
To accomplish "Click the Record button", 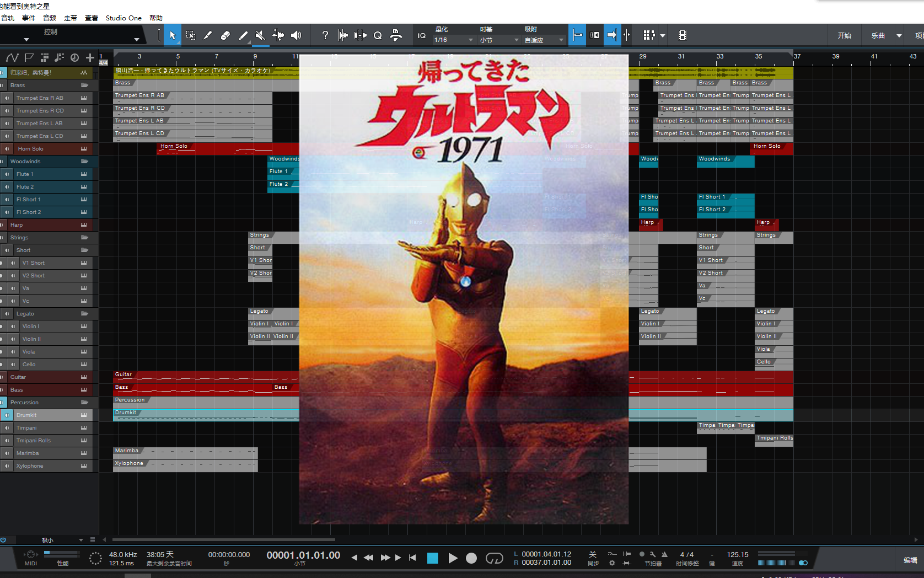I will [471, 558].
